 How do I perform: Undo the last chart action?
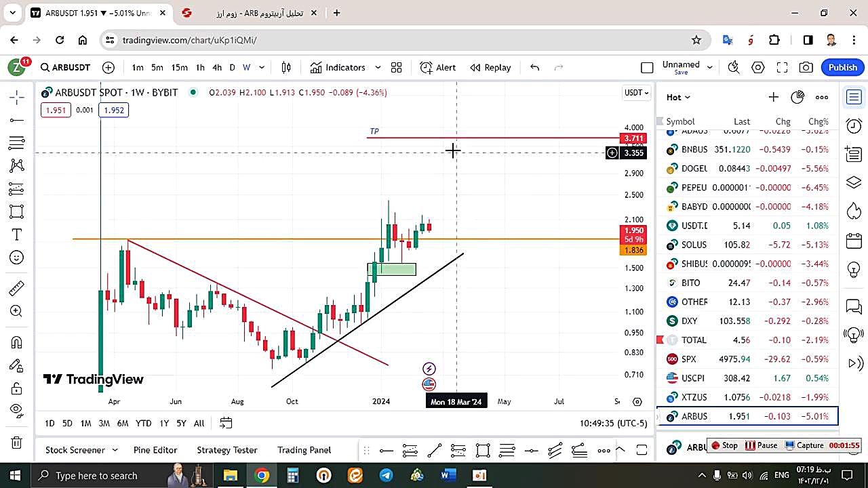(x=534, y=67)
